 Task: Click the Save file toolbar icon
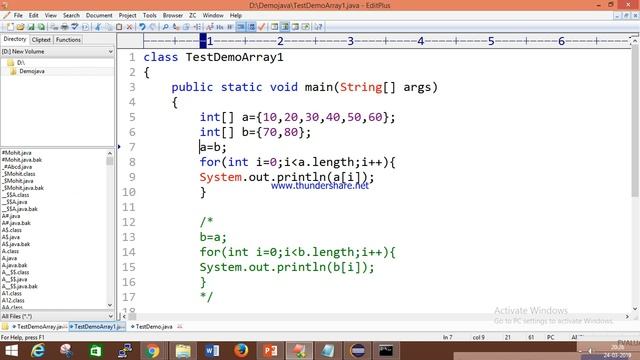coord(31,27)
